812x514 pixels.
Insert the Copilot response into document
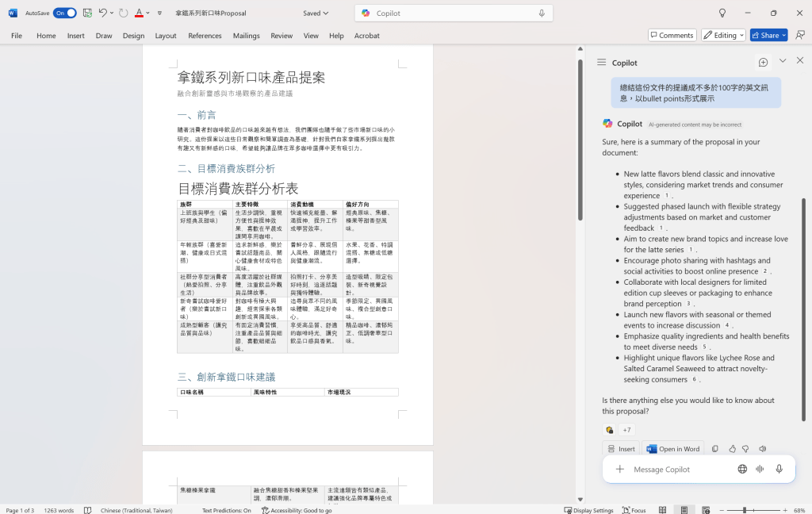tap(621, 449)
